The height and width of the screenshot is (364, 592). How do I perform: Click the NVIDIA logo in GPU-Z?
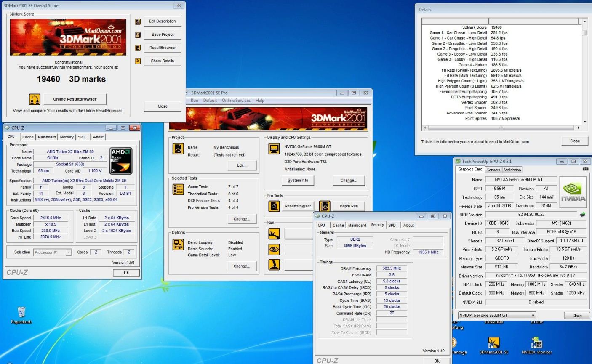[573, 192]
